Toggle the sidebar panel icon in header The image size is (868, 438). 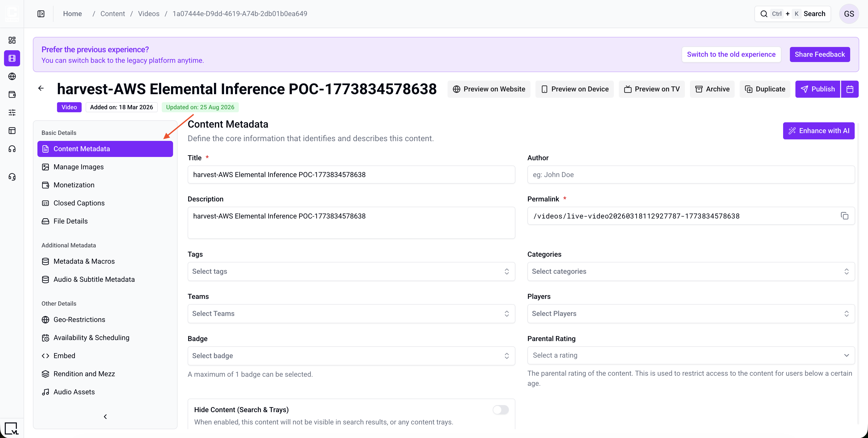click(x=41, y=14)
